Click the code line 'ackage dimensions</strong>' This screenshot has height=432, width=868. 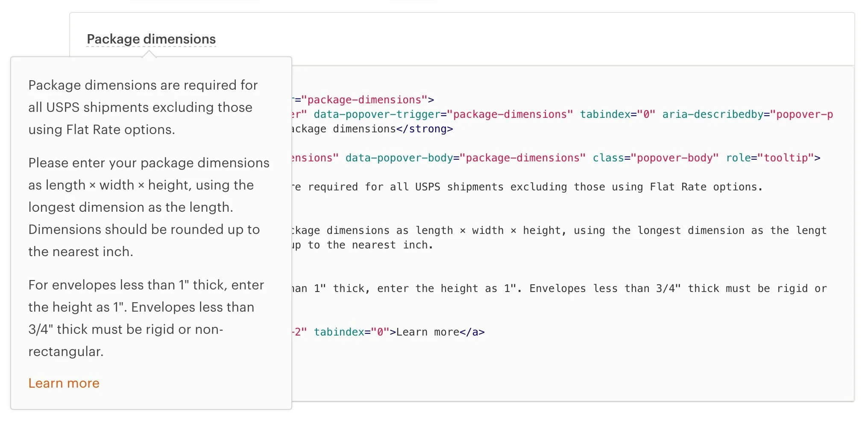(x=372, y=128)
